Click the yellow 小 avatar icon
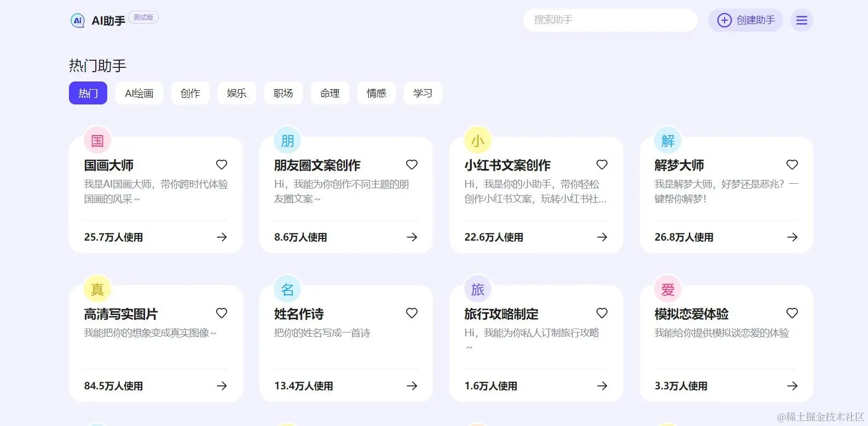This screenshot has height=426, width=868. coord(478,141)
